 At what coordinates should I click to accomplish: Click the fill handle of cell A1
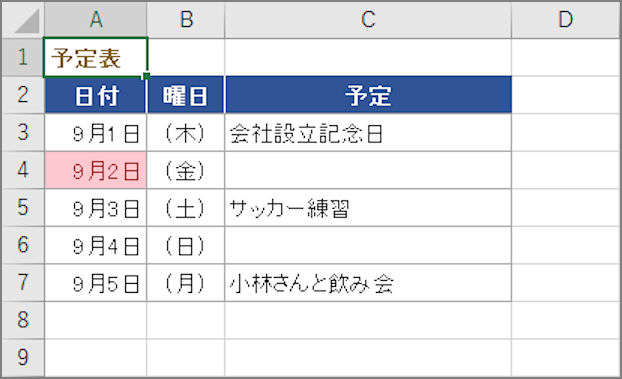[146, 76]
